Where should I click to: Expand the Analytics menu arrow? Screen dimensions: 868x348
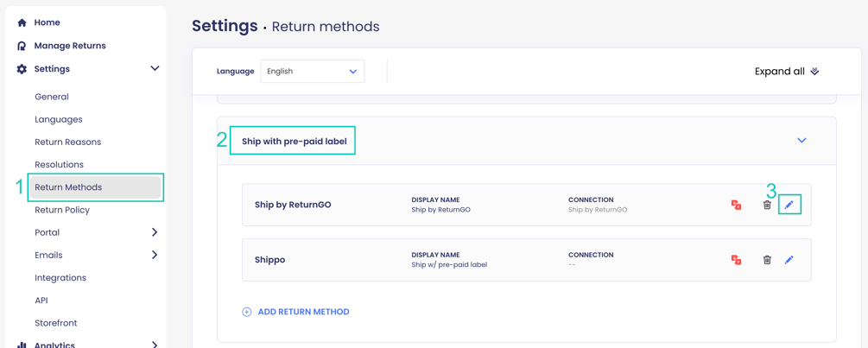pos(155,345)
